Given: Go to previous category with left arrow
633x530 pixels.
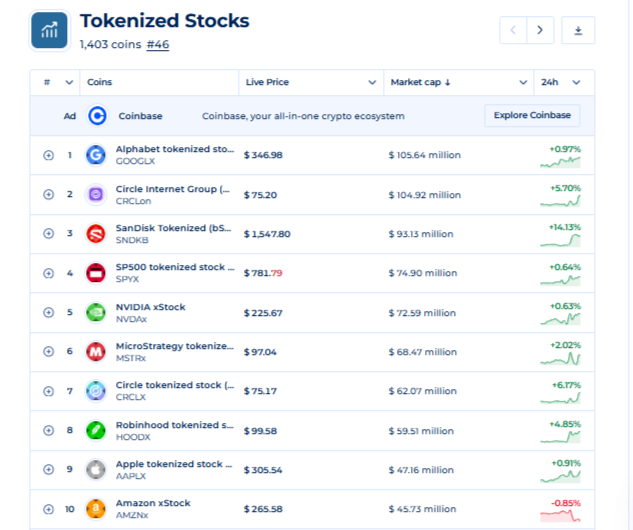Looking at the screenshot, I should pos(513,30).
